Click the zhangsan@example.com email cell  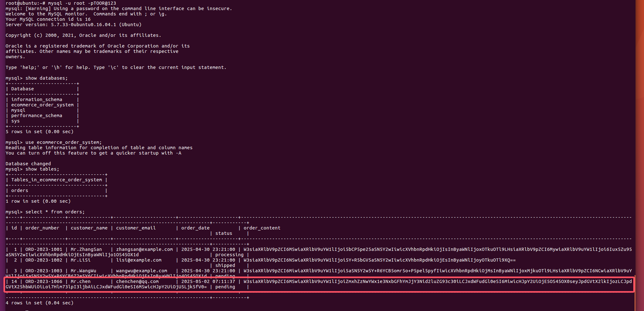144,249
